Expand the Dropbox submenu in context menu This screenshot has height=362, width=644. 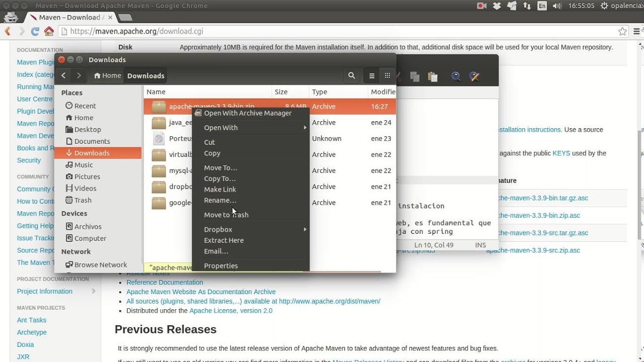click(x=251, y=229)
